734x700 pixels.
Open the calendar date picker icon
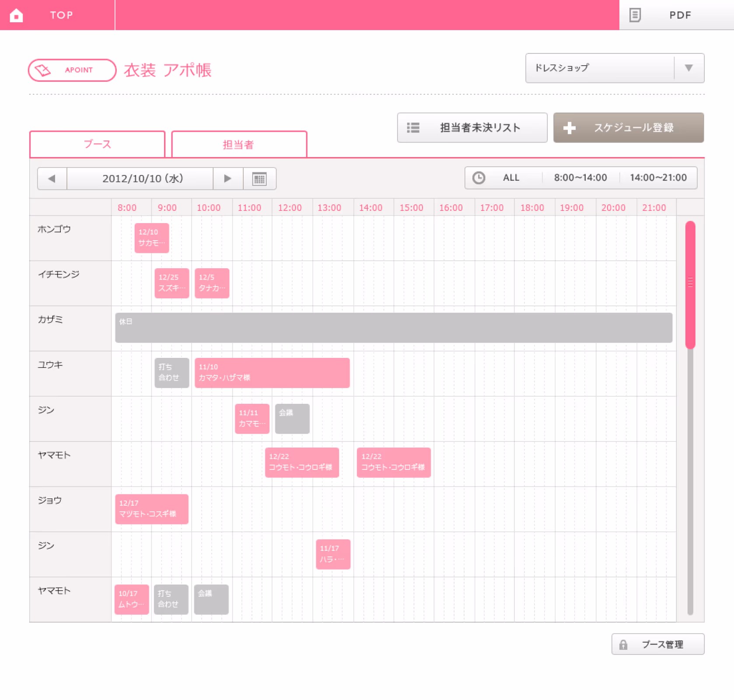(259, 178)
